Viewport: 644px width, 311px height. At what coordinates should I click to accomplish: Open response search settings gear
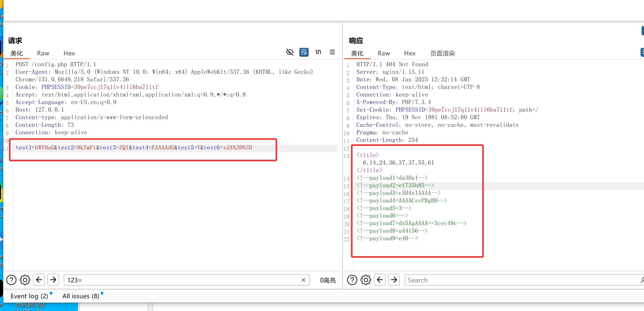click(x=366, y=280)
